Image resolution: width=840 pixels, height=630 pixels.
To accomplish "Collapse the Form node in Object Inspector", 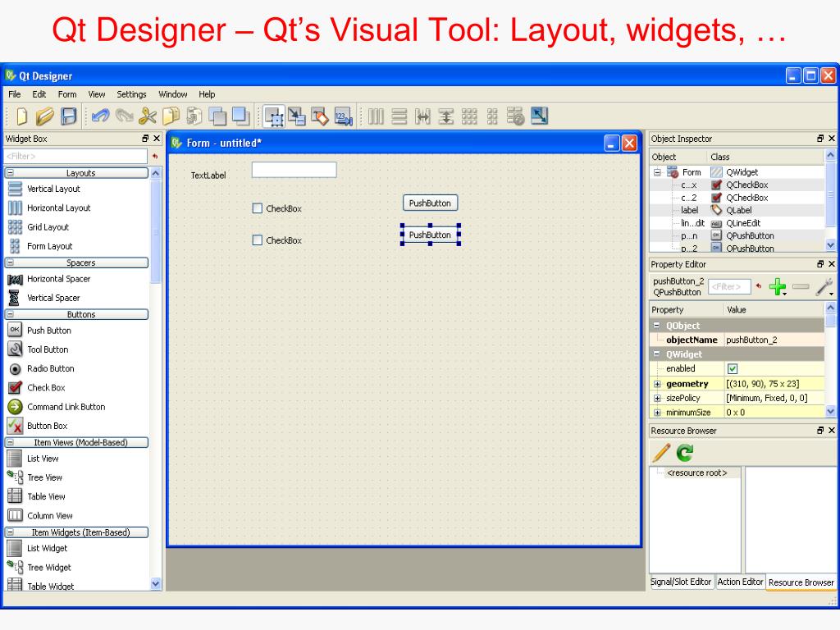I will pos(657,172).
